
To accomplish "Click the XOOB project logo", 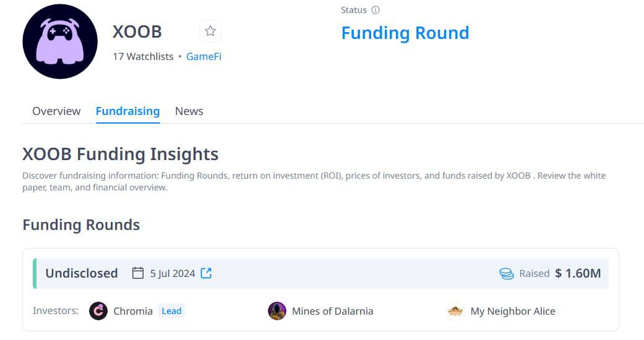I will 60,41.
